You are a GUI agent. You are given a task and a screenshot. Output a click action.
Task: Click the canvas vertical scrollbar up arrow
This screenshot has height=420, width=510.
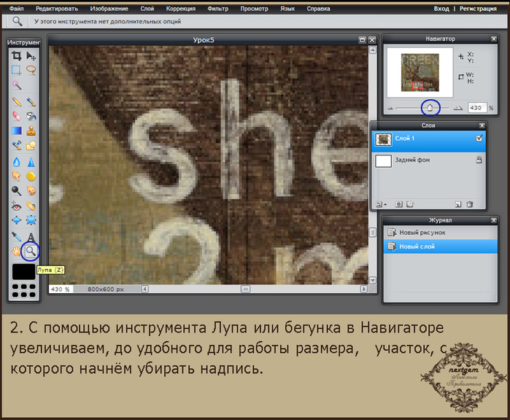373,50
